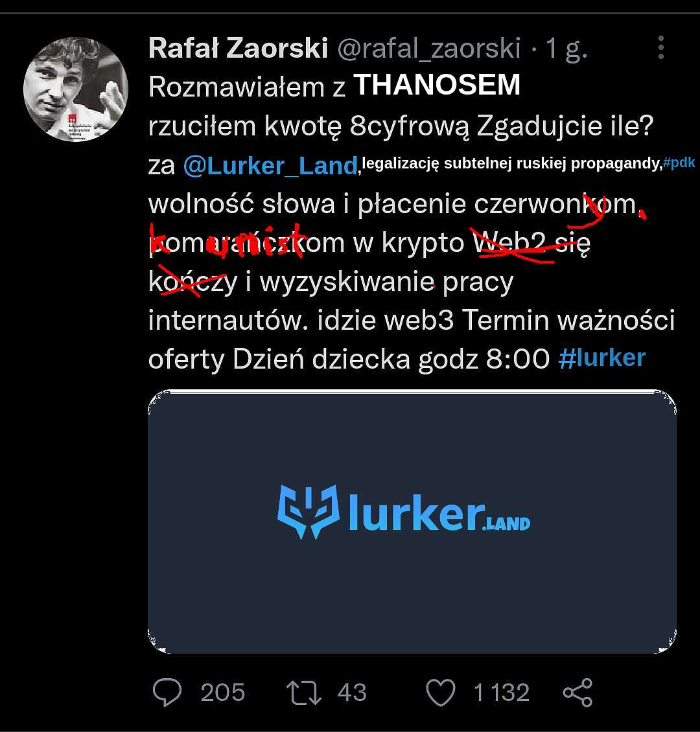Click the '1 g.' tweet timestamp
Viewport: 700px width, 732px height.
coord(566,49)
